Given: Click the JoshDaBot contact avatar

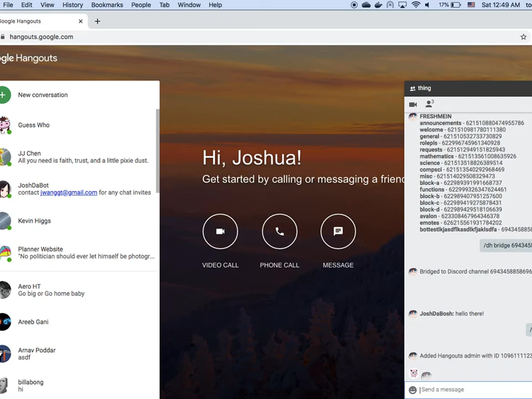Looking at the screenshot, I should (5, 189).
